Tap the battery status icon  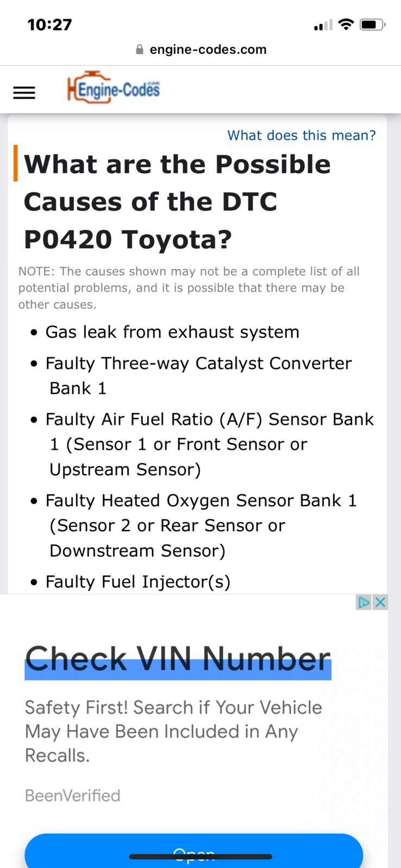tap(373, 24)
